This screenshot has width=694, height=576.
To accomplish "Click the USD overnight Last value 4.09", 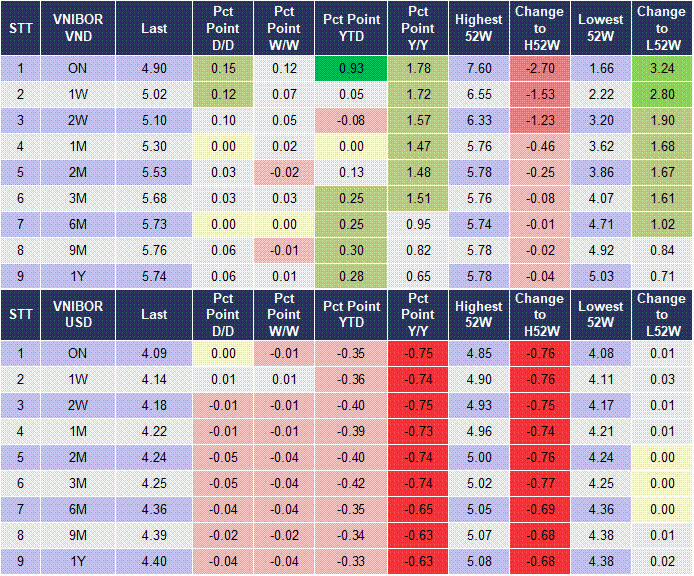I will [x=154, y=352].
